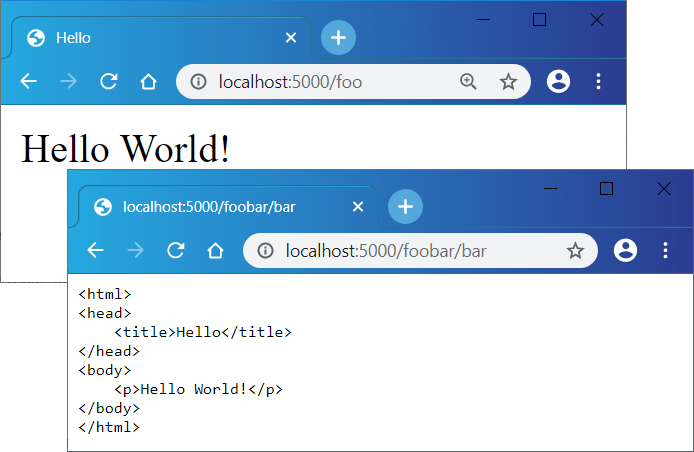Click the closing </html> line
The height and width of the screenshot is (452, 694).
(109, 427)
